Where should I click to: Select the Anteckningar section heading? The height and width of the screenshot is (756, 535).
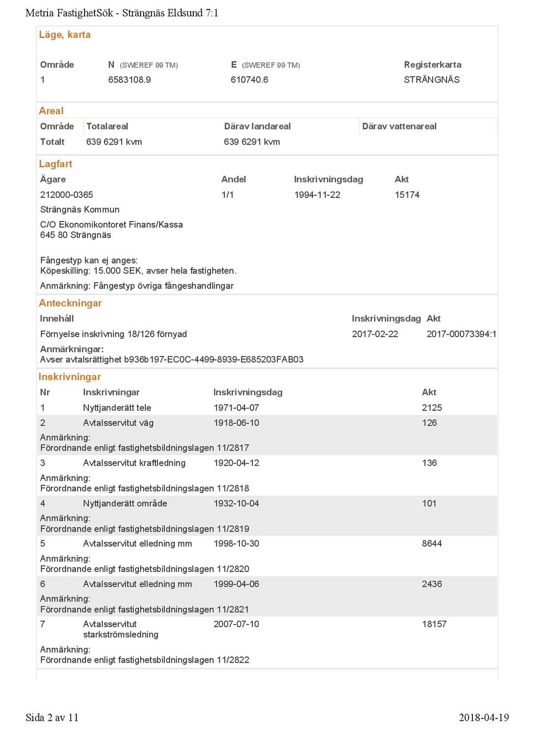[70, 303]
